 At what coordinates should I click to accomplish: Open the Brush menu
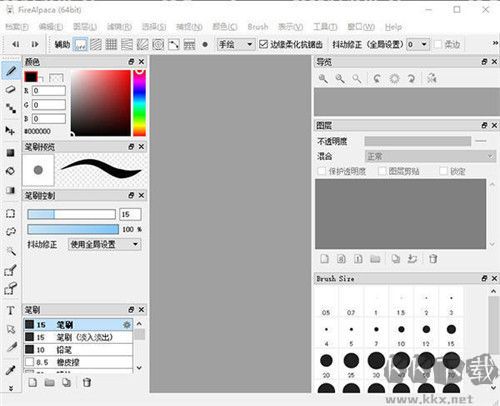258,27
